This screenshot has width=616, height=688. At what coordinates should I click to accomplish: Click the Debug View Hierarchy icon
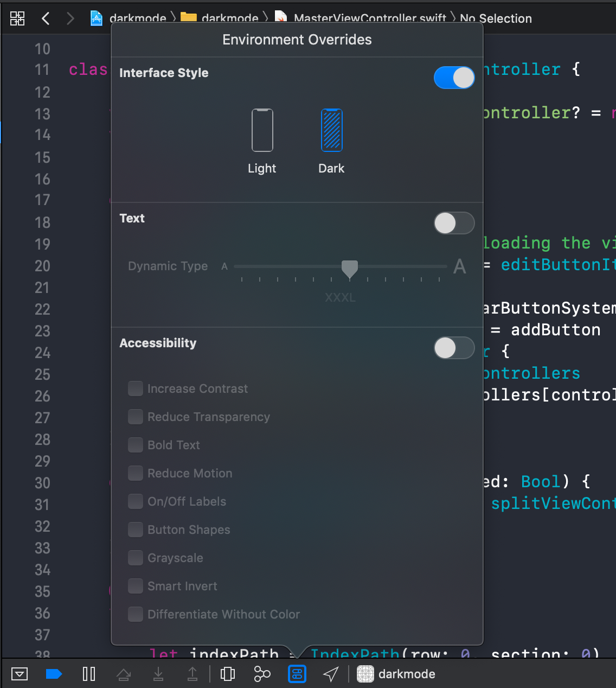pyautogui.click(x=228, y=674)
